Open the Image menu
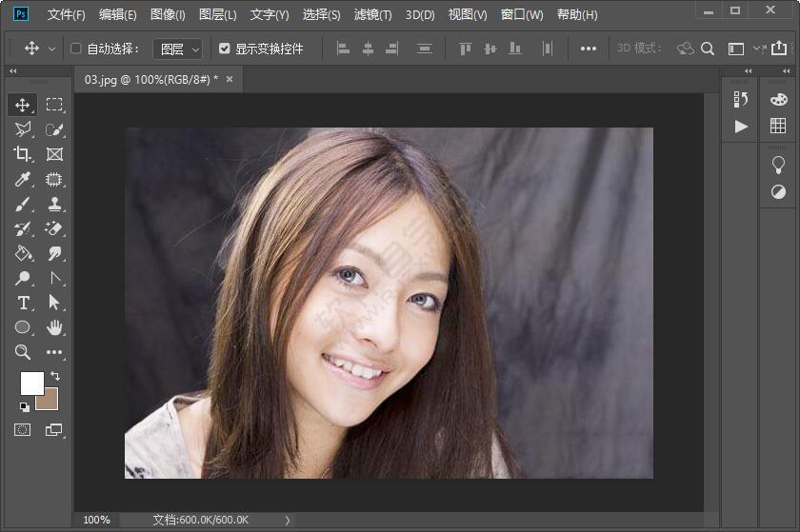Viewport: 800px width, 532px height. [x=168, y=15]
